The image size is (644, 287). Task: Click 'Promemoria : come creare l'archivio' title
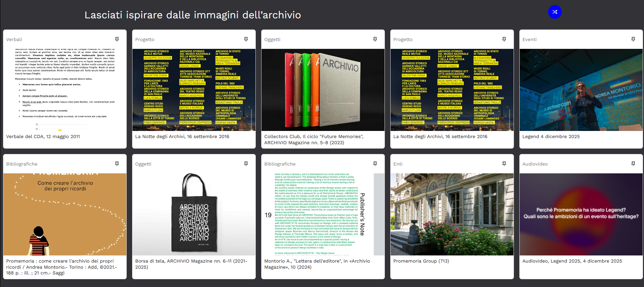point(61,267)
